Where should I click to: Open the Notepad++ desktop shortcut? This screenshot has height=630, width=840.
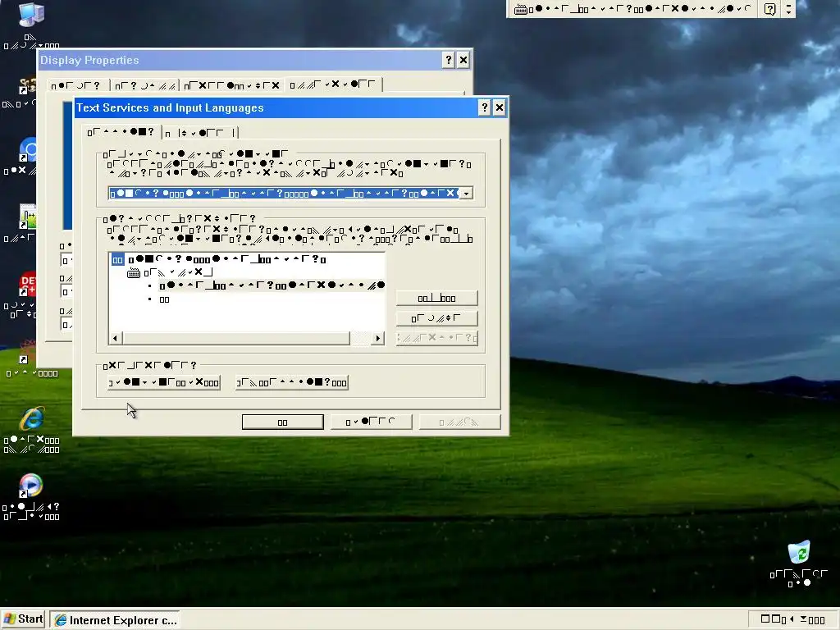pyautogui.click(x=27, y=216)
